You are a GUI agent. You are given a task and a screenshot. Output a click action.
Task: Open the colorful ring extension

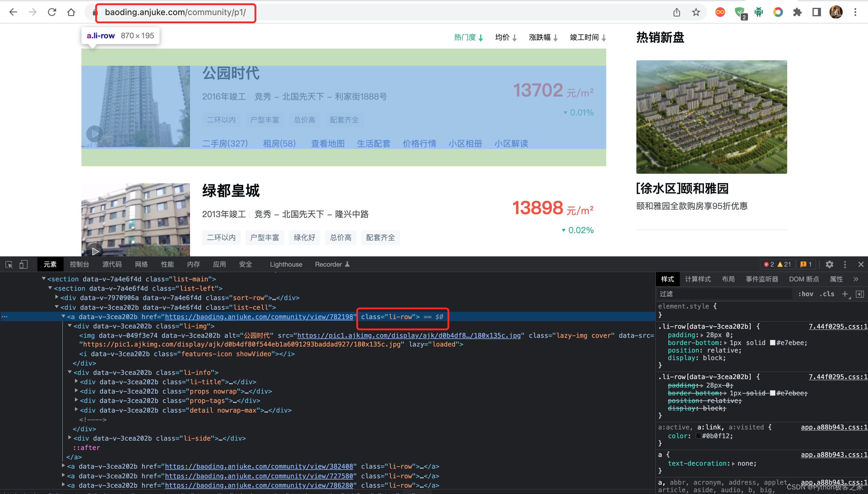[x=778, y=13]
